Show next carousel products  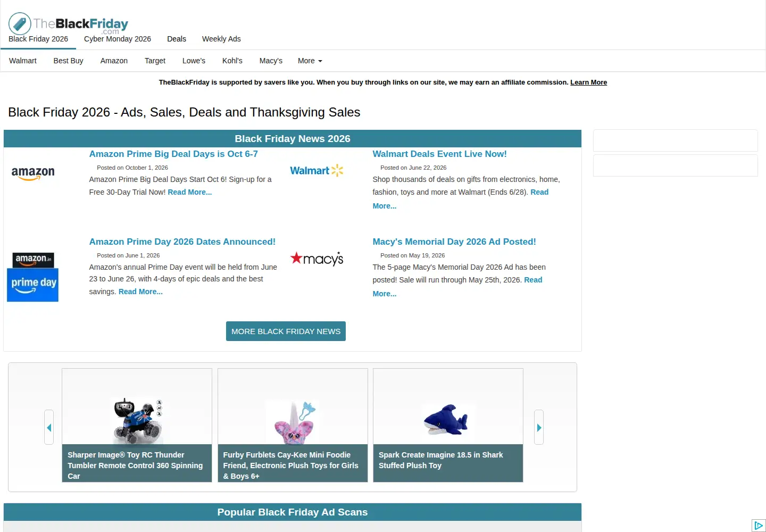pyautogui.click(x=539, y=427)
